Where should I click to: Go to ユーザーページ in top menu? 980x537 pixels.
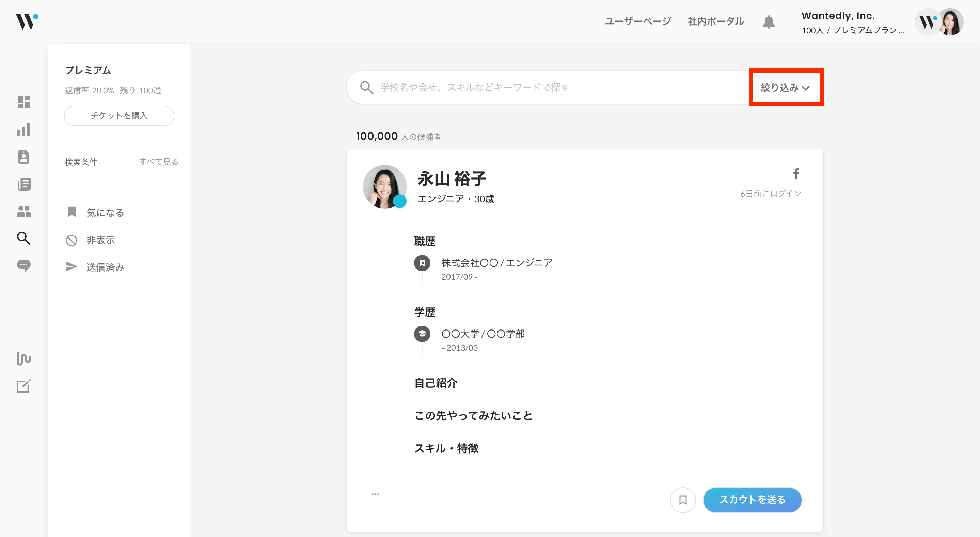pos(638,21)
